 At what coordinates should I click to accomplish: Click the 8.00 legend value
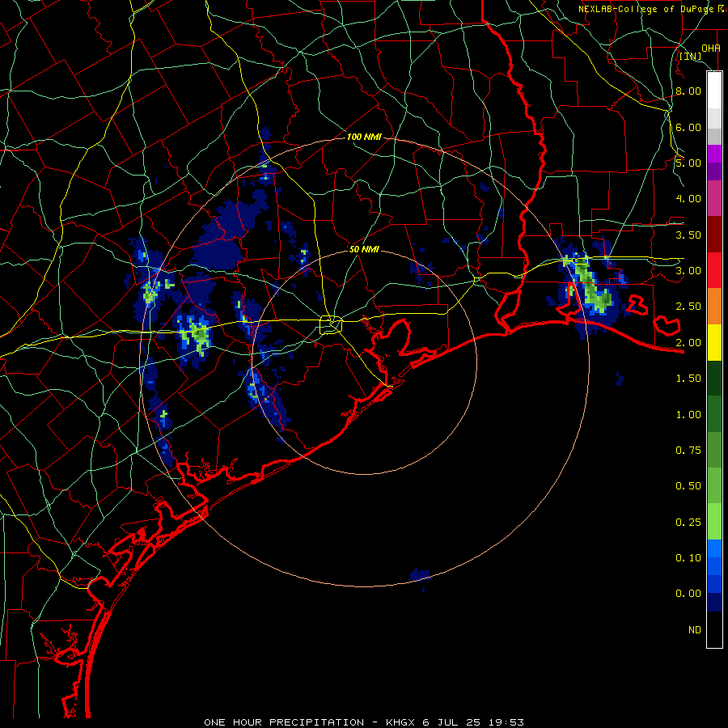pos(688,91)
